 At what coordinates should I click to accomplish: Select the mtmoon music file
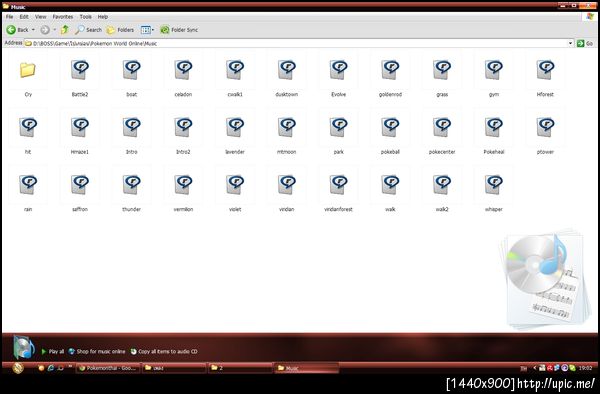tap(287, 128)
